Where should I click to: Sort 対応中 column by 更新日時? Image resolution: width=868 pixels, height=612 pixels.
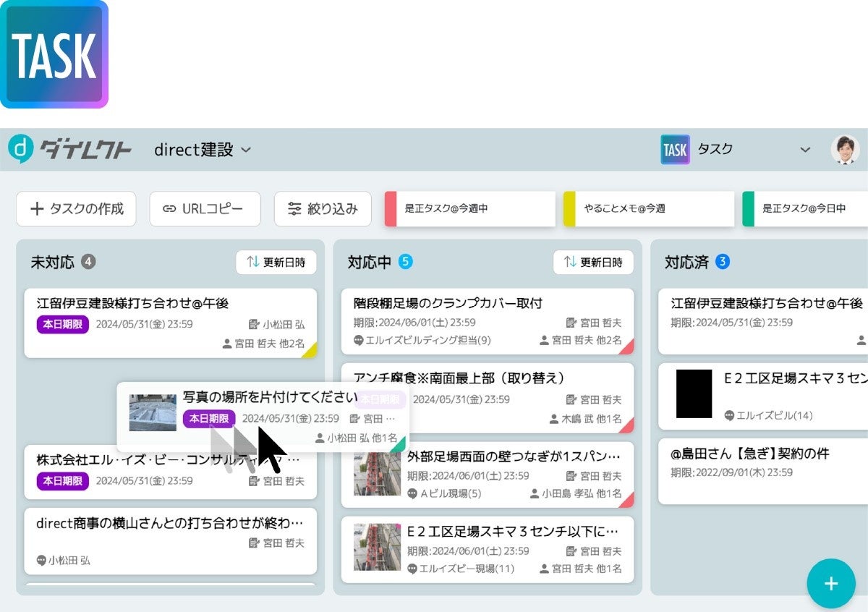pos(593,263)
